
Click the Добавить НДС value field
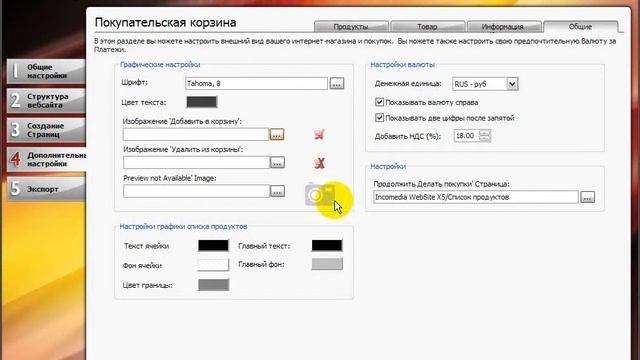pos(466,136)
